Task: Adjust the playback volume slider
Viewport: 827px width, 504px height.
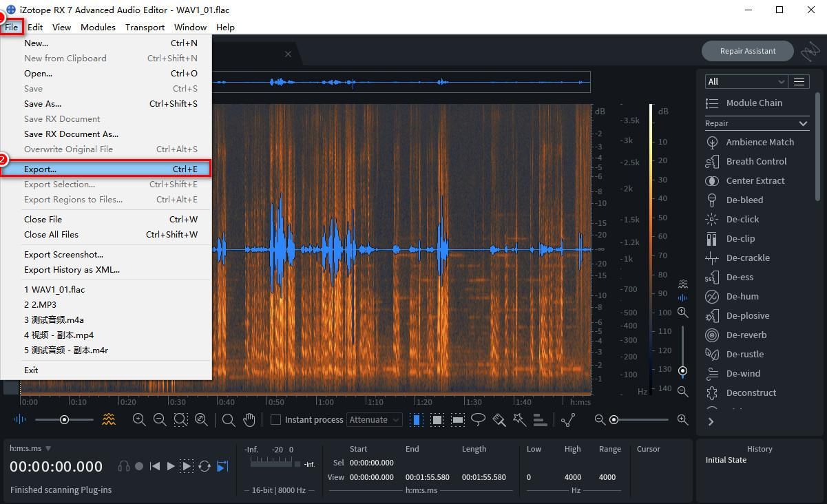Action: (65, 419)
